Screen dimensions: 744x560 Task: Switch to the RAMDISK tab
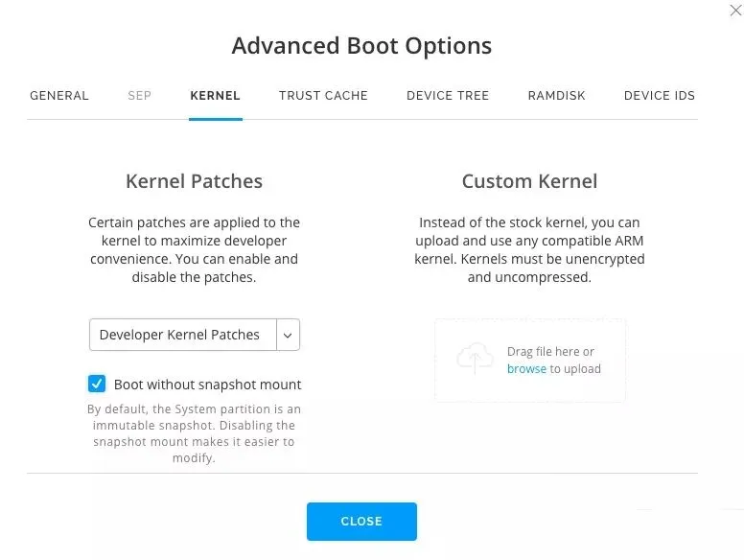[x=556, y=96]
